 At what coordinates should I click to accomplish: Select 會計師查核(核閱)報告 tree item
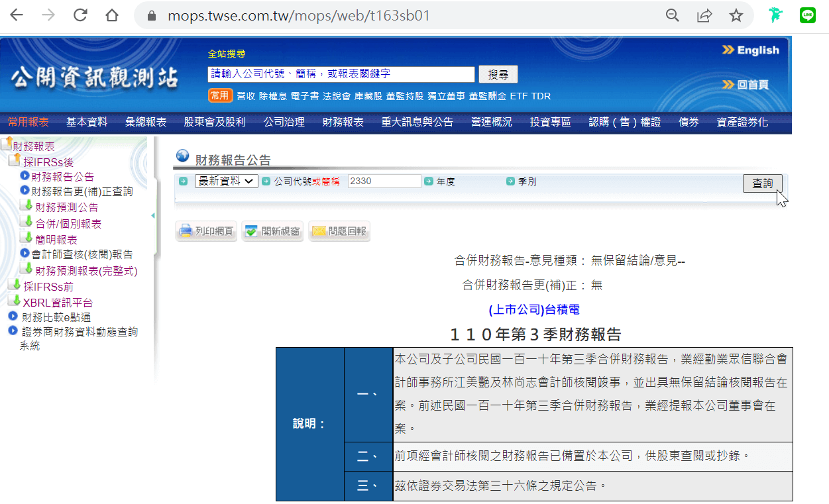(x=82, y=254)
